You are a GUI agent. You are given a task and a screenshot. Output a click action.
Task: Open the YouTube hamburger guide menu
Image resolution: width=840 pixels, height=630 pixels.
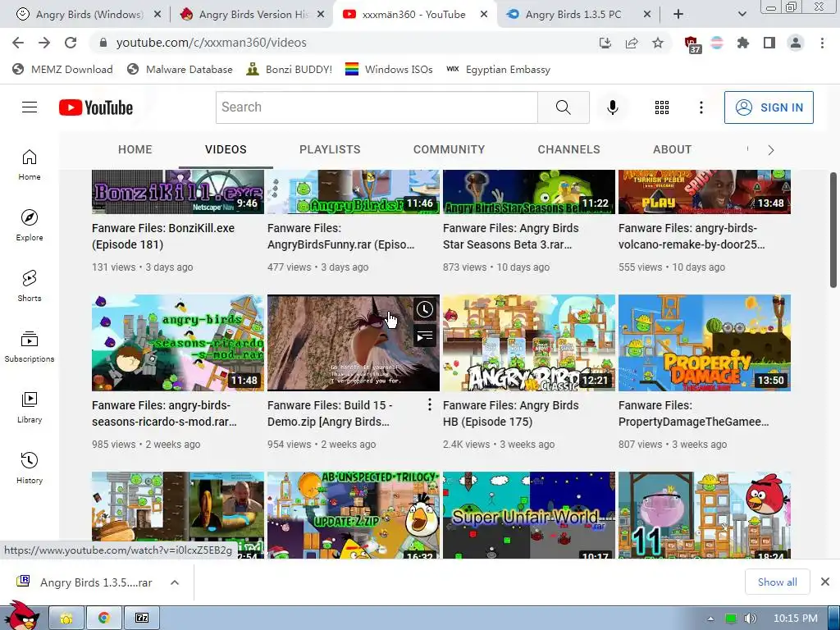[x=30, y=107]
